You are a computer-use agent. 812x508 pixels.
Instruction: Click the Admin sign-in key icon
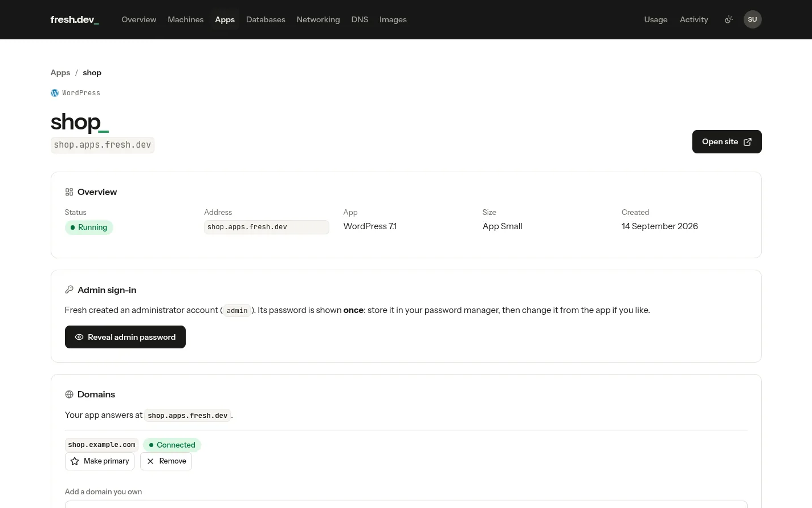(69, 290)
